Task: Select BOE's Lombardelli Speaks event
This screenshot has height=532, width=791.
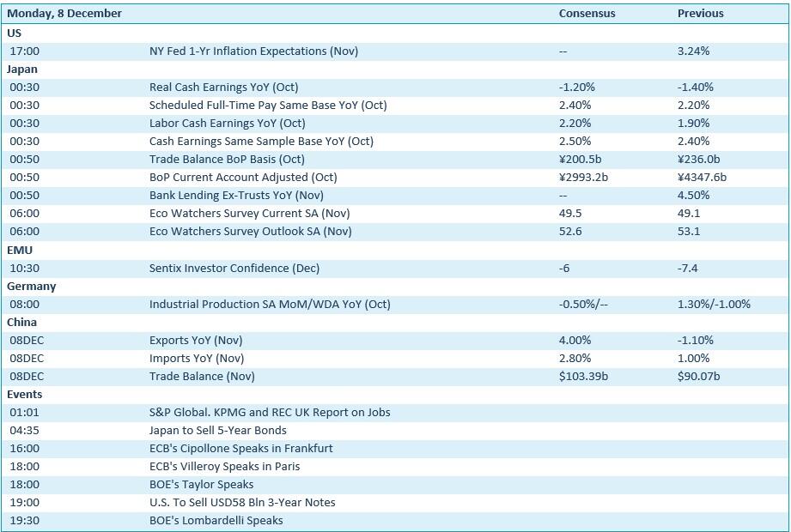Action: (216, 520)
